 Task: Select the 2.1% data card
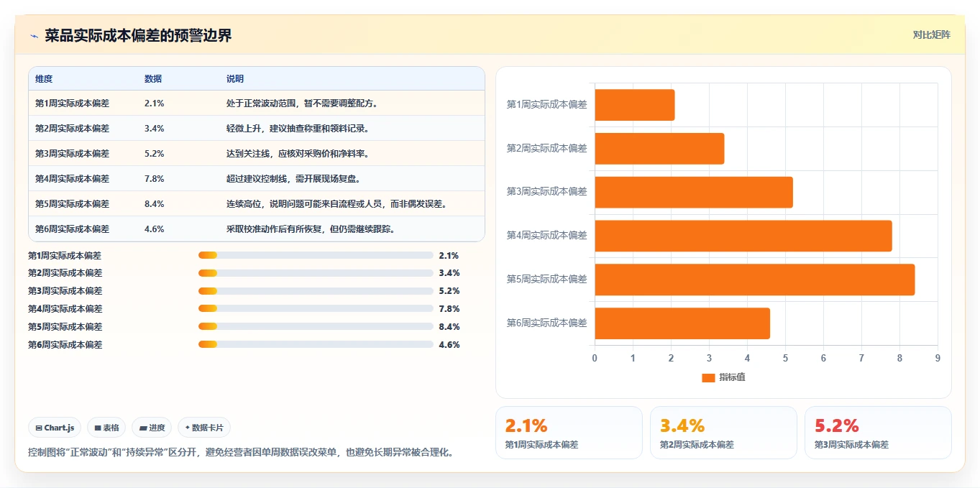(x=569, y=433)
